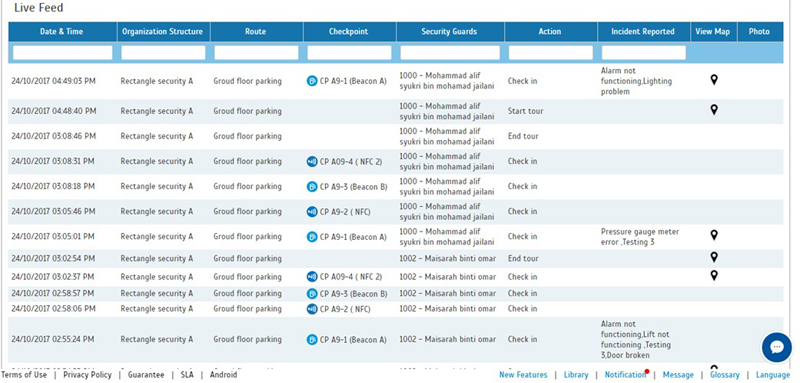
Task: Select 'CP A9-2 ( NFC)' at 03:05:46 PM
Action: [345, 212]
